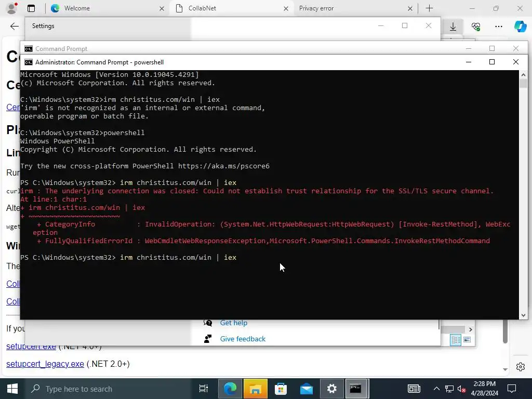Close the Administrator Command Prompt window
The height and width of the screenshot is (399, 532).
click(516, 62)
